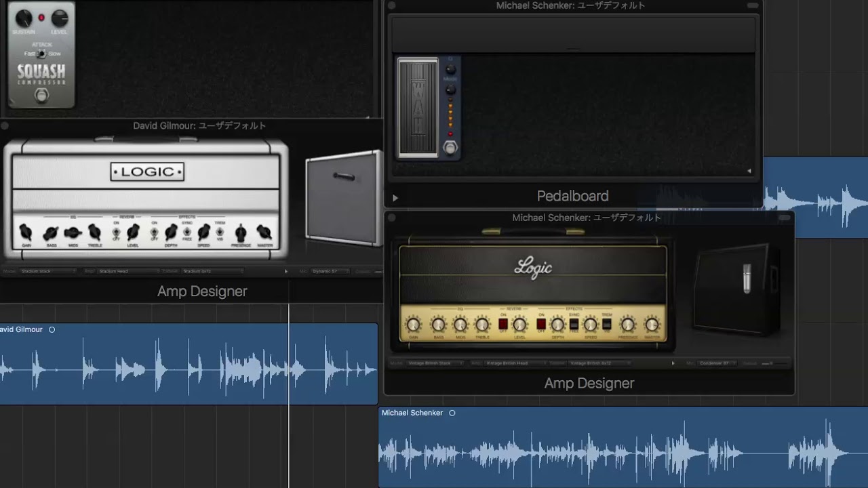Toggle the Squash Compressor Attack Fast/Slow switch
This screenshot has height=488, width=868.
pos(42,54)
